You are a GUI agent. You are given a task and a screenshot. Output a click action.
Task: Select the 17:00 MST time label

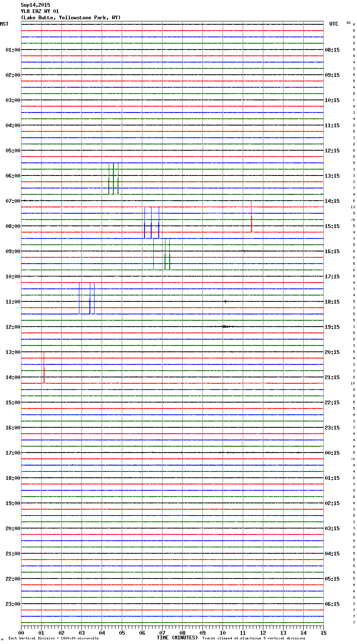(x=13, y=453)
